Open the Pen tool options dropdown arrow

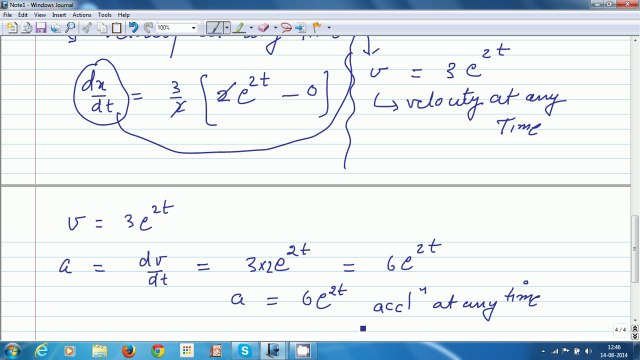[x=227, y=28]
